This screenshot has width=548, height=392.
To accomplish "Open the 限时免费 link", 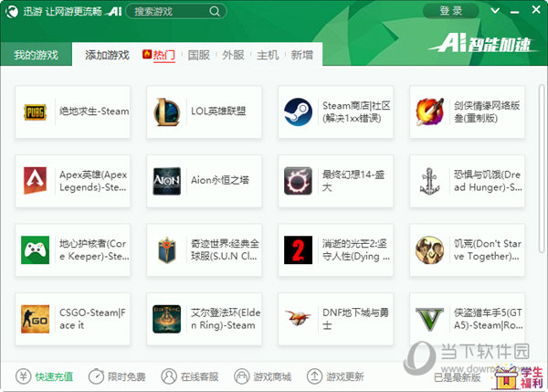I will click(x=127, y=376).
